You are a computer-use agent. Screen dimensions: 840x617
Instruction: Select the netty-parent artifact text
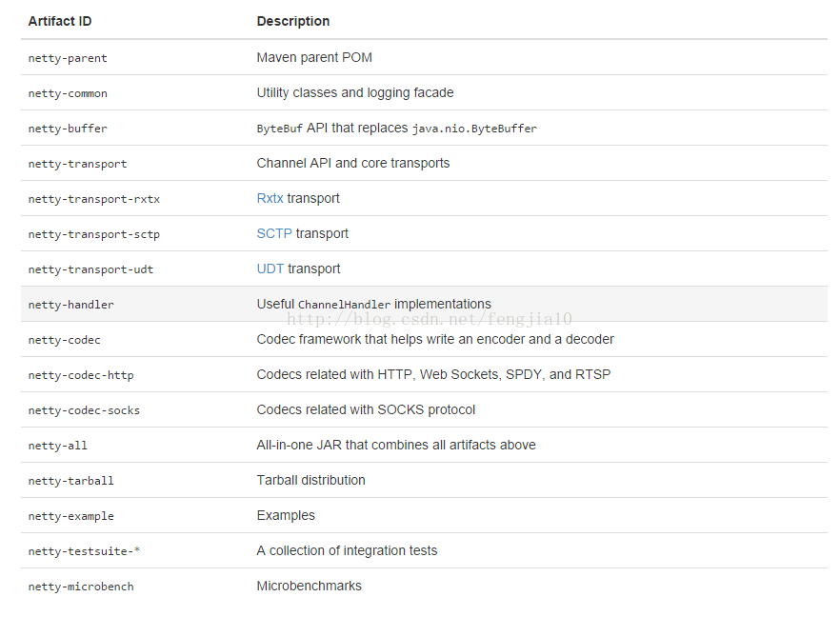(68, 58)
